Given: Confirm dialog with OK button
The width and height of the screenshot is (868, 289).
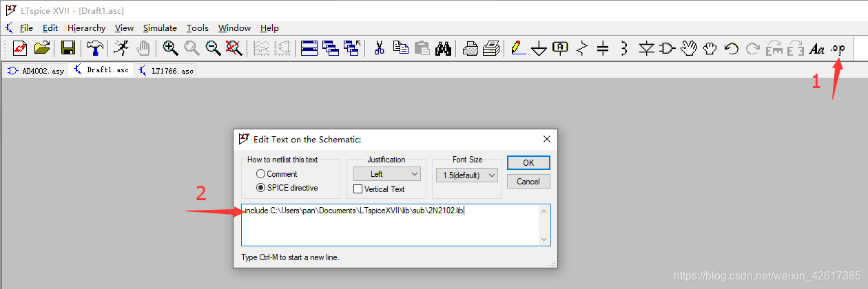Looking at the screenshot, I should pyautogui.click(x=528, y=163).
